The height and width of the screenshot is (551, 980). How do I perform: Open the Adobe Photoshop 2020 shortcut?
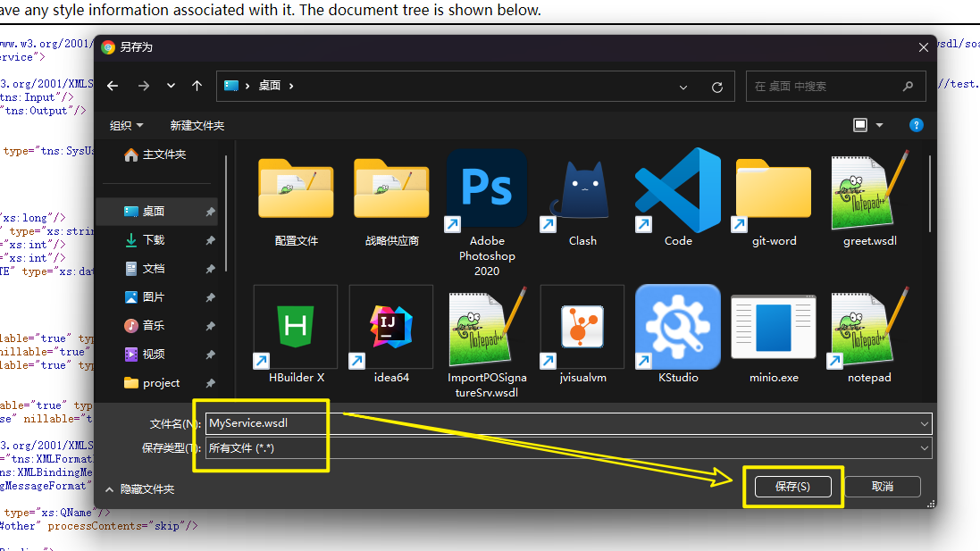click(487, 189)
